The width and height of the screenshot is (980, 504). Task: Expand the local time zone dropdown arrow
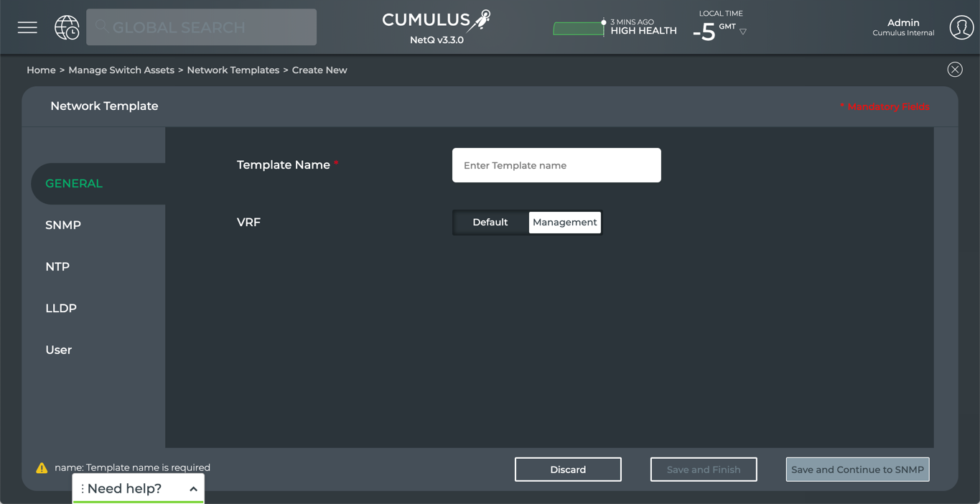(743, 32)
